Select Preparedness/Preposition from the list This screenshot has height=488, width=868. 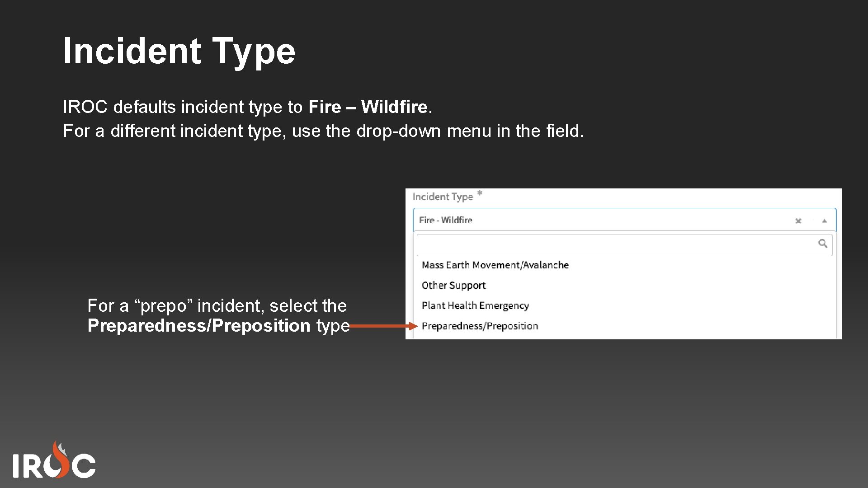click(x=479, y=326)
